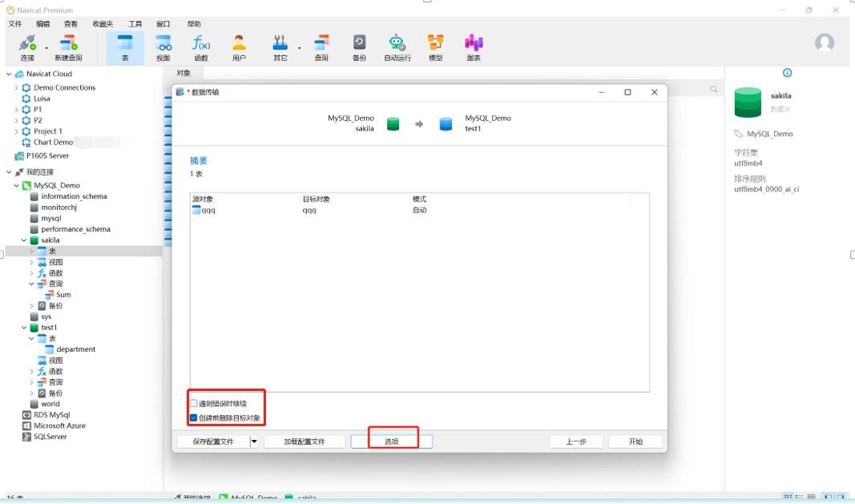Image resolution: width=855 pixels, height=504 pixels.
Task: Click the 函数 (Function) toolbar icon
Action: click(201, 46)
